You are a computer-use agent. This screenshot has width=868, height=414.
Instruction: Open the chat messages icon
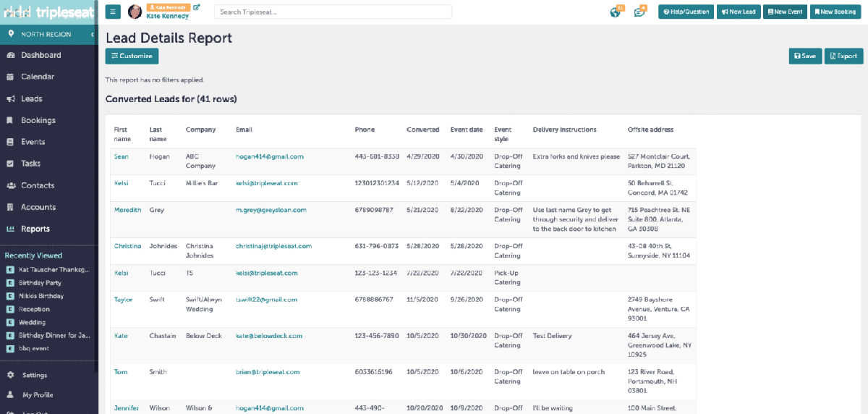click(639, 12)
